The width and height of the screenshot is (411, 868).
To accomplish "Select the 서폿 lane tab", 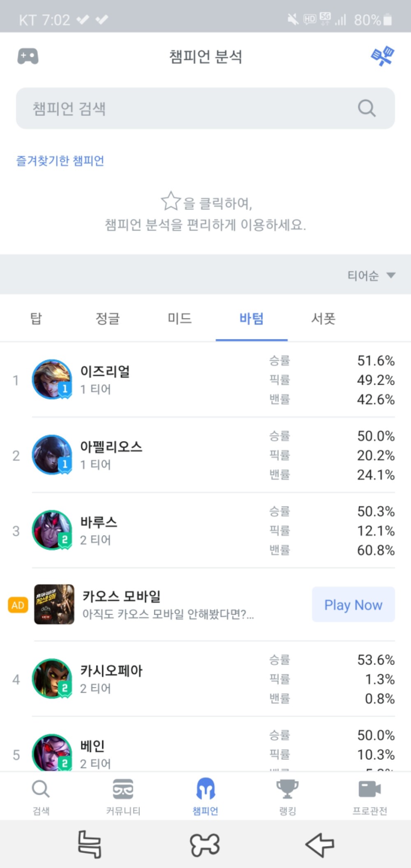I will pyautogui.click(x=323, y=318).
